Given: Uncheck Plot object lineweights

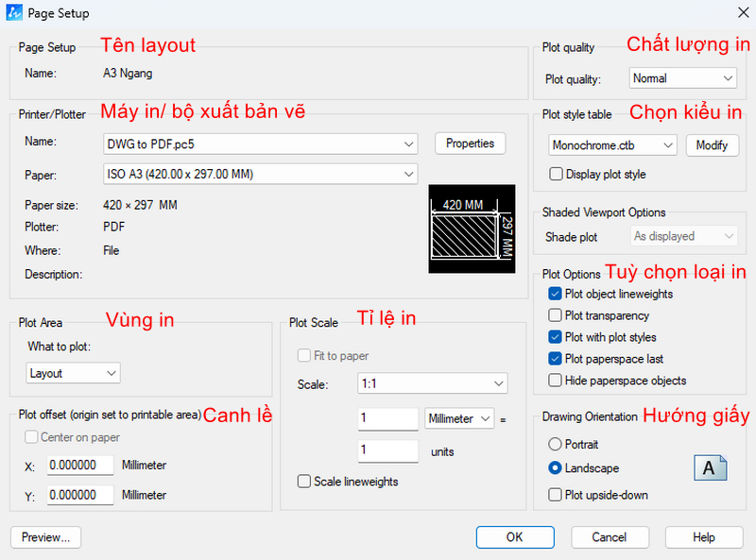Looking at the screenshot, I should [555, 294].
